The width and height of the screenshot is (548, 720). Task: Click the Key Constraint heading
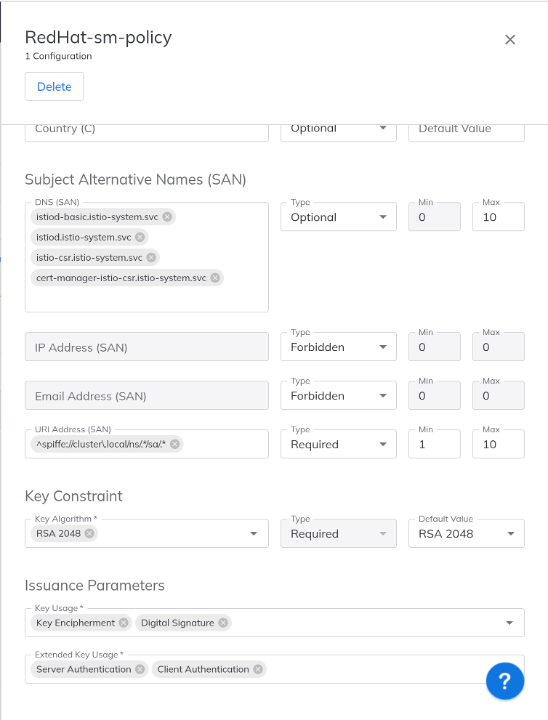[73, 496]
